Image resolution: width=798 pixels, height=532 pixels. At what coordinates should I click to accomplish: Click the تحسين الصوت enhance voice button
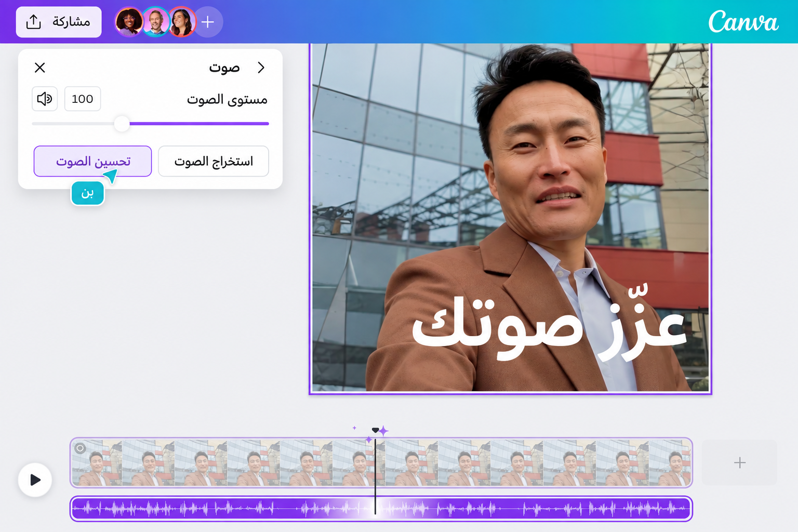[x=92, y=161]
